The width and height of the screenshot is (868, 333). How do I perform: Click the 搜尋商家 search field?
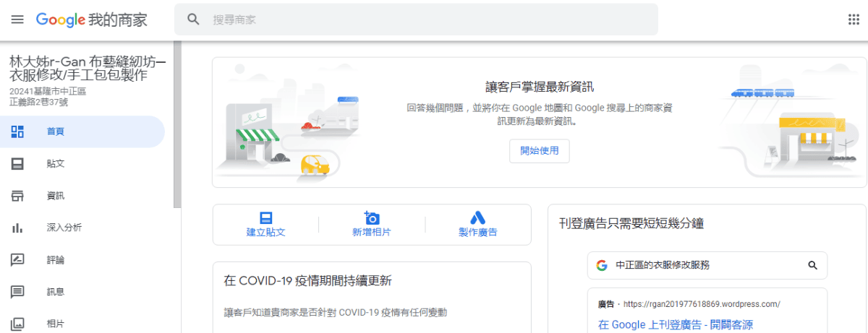[416, 20]
